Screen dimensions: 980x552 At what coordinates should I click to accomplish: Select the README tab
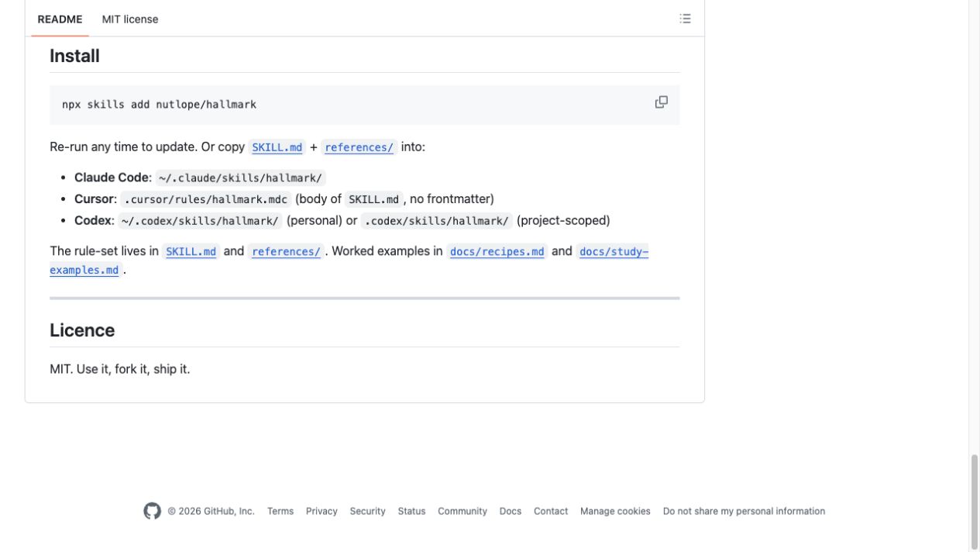(60, 19)
